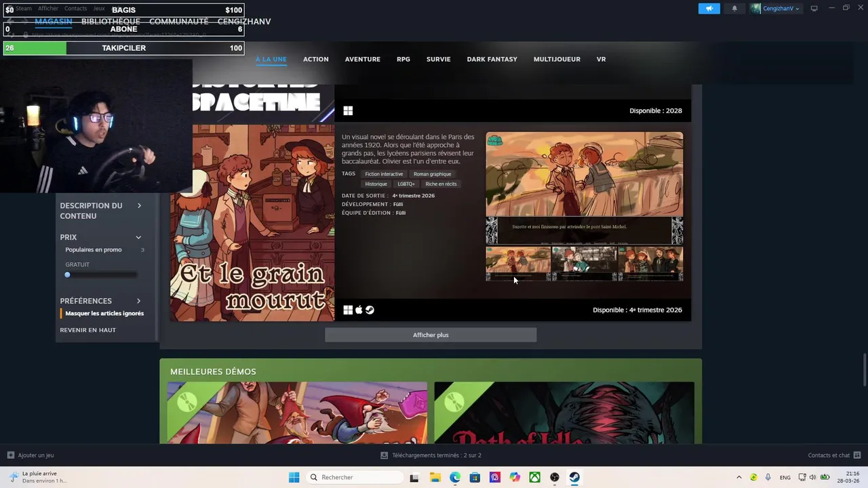
Task: Select the AVENTURE tab
Action: pos(362,59)
